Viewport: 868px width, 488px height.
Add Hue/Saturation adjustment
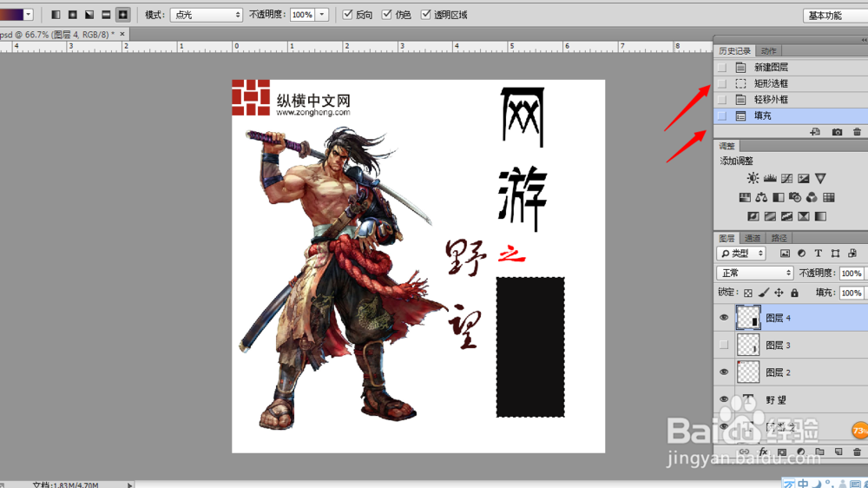[745, 198]
